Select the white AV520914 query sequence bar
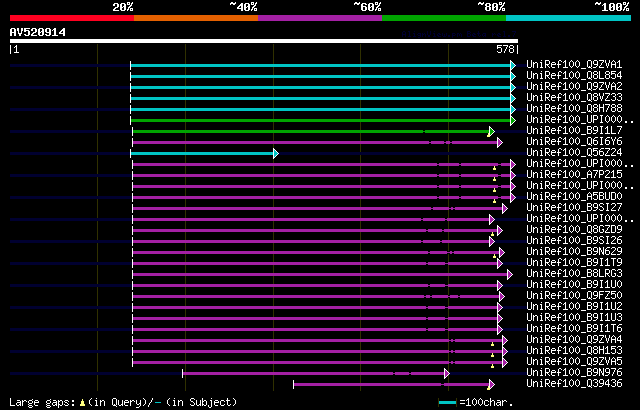Screen dimensions: 640x410 pos(264,41)
